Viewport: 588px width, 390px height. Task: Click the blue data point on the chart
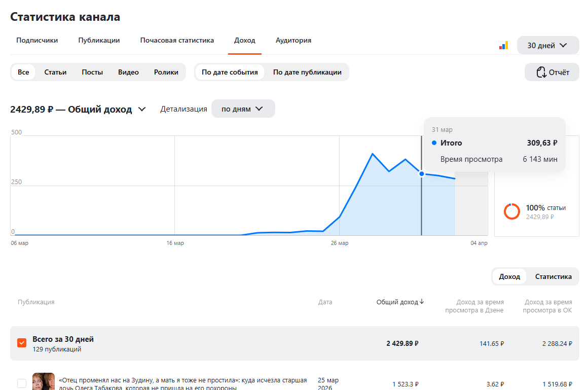coord(421,173)
